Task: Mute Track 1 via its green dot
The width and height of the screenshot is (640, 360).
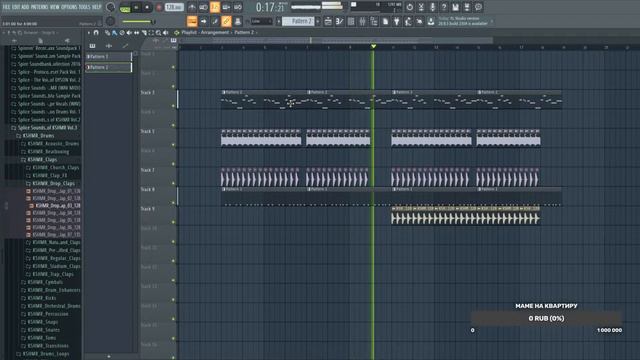Action: coord(173,67)
